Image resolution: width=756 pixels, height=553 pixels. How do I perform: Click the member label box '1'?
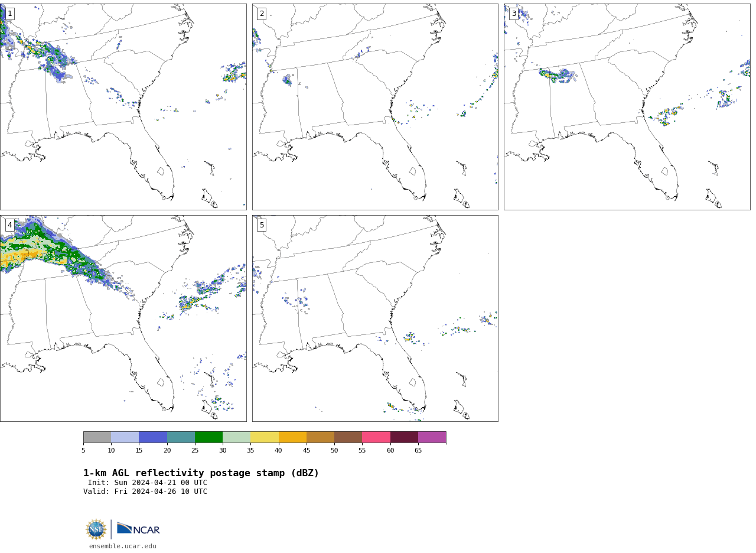click(x=9, y=14)
